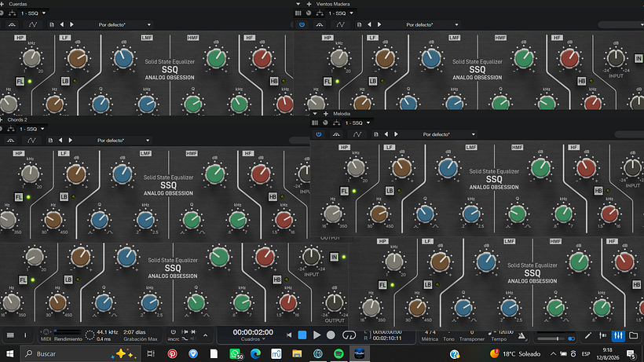
Task: Open compare icon in Cuerdas window
Action: (12, 24)
